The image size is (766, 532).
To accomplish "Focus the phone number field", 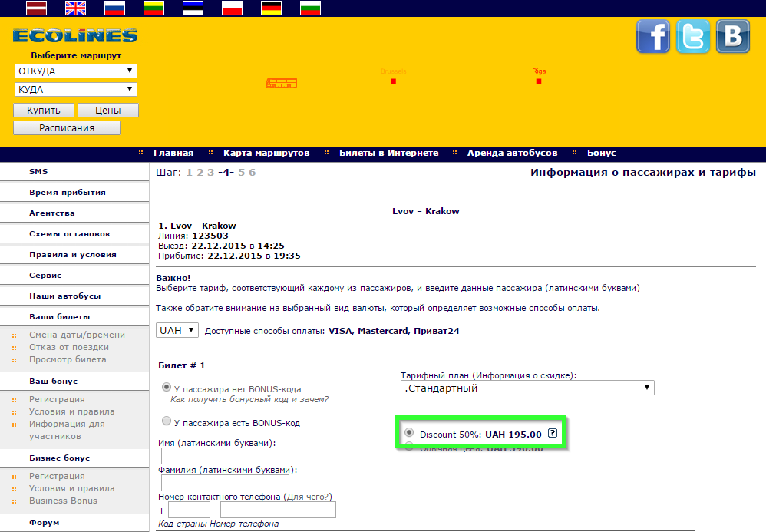I will (278, 510).
